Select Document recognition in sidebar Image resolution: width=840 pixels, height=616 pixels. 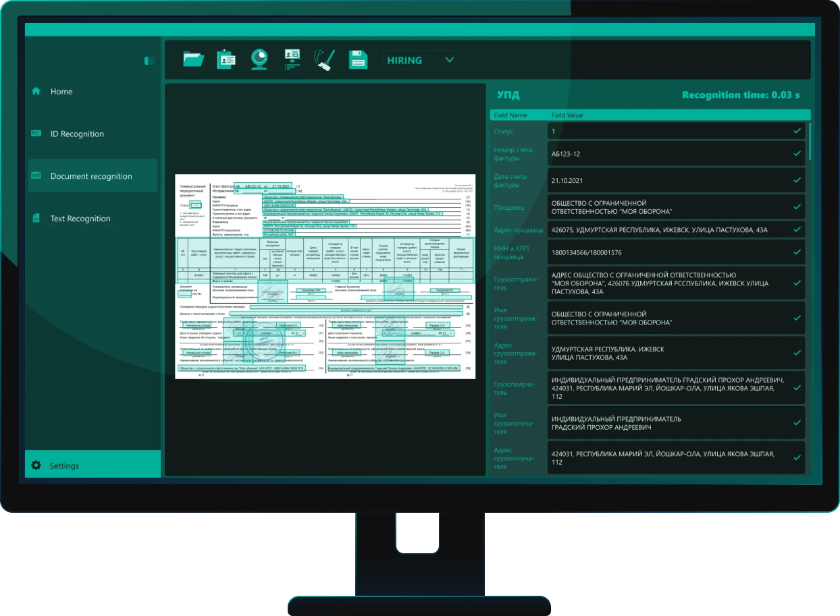pyautogui.click(x=91, y=176)
